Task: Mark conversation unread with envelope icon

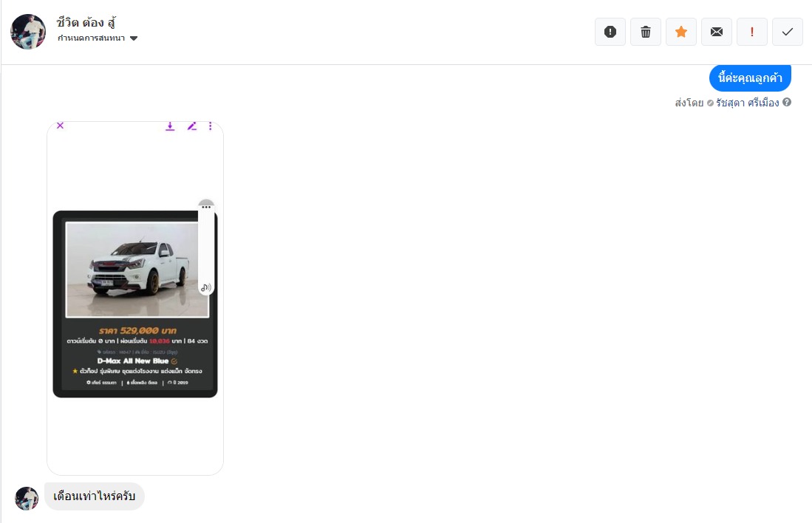Action: [x=717, y=32]
